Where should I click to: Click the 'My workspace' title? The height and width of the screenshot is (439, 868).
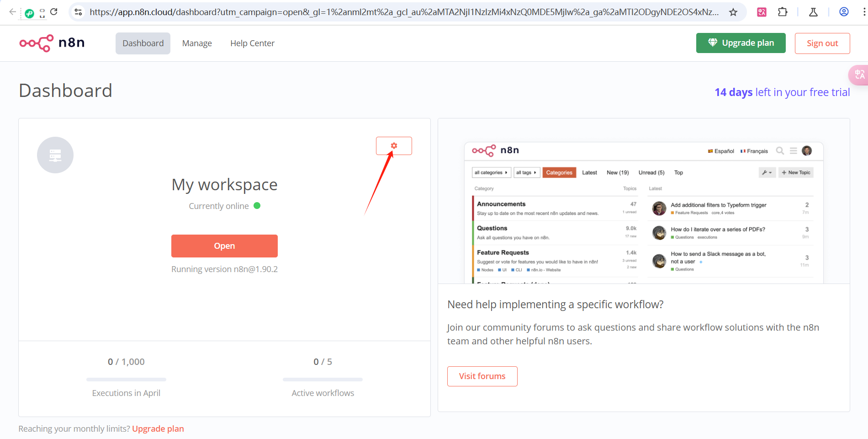pos(224,185)
